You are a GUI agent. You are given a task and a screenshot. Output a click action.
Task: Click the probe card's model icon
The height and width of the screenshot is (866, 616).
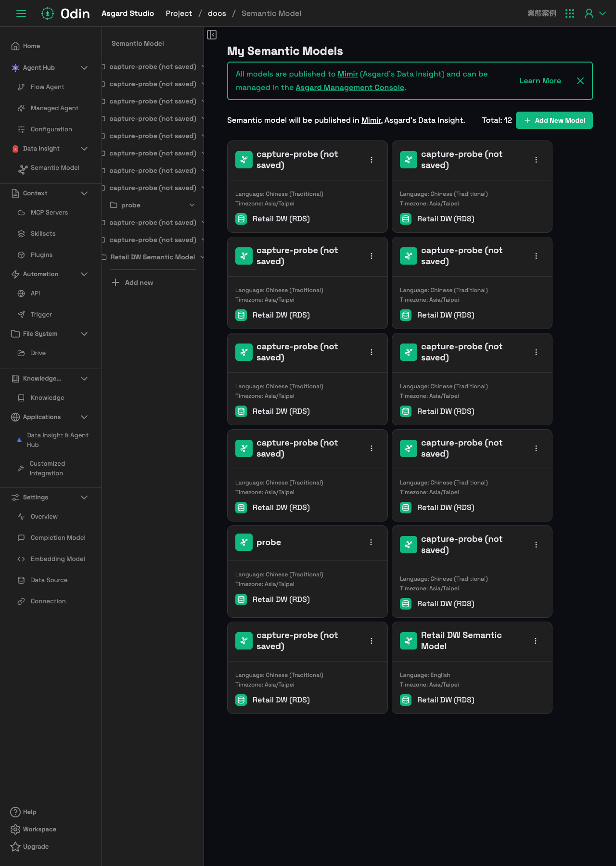(244, 542)
